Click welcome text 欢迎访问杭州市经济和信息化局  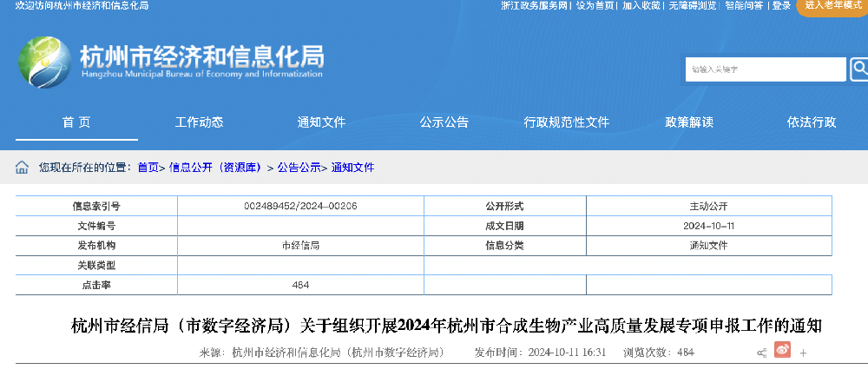pos(82,5)
